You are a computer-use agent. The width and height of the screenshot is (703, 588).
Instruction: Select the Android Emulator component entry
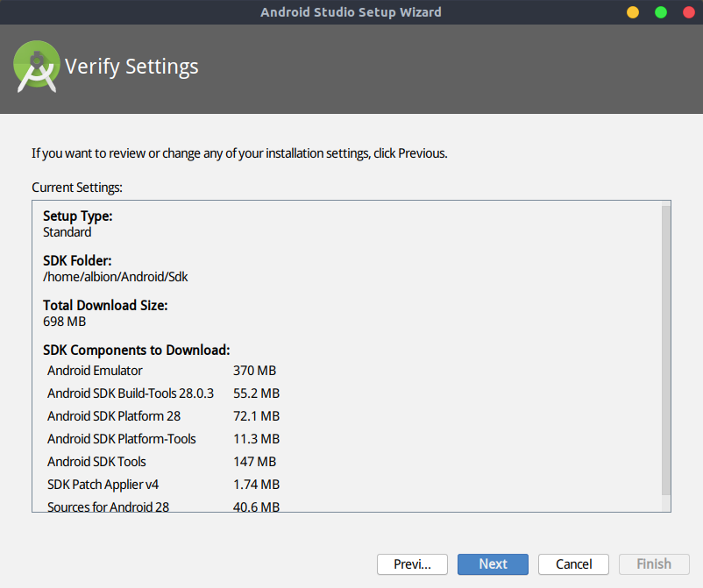tap(94, 370)
